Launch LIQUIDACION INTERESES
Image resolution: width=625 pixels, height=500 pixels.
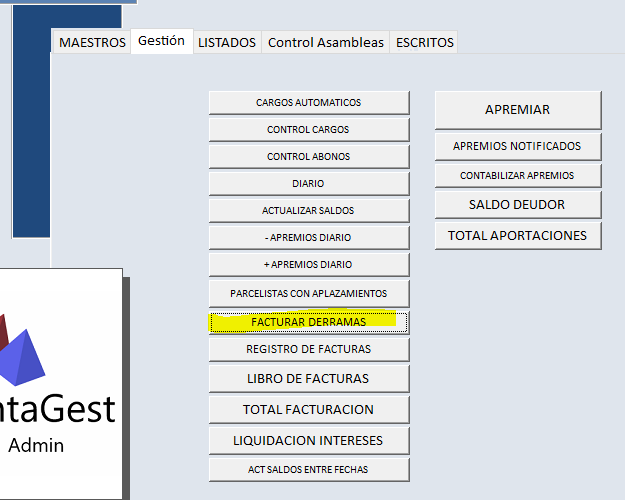point(308,440)
